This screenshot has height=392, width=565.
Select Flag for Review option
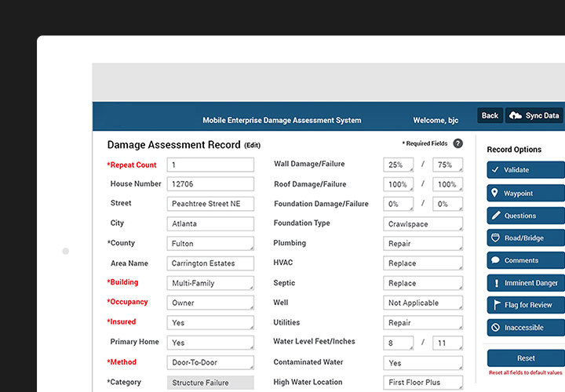526,305
